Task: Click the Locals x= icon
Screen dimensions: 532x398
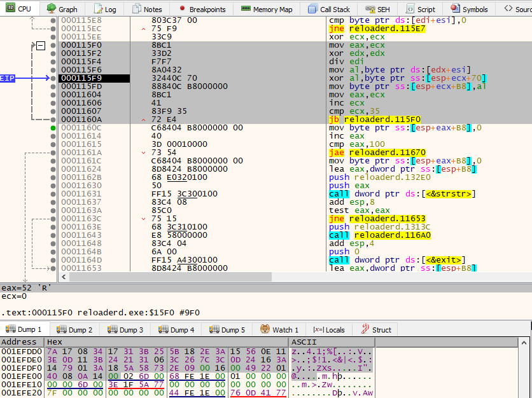Action: [318, 329]
